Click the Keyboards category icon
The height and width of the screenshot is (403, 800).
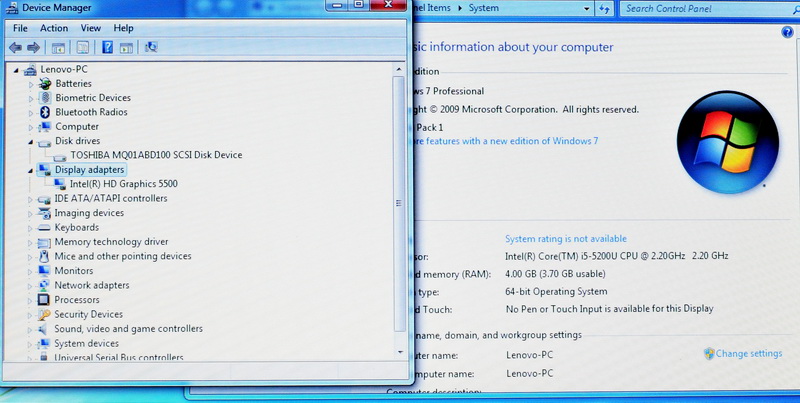44,228
